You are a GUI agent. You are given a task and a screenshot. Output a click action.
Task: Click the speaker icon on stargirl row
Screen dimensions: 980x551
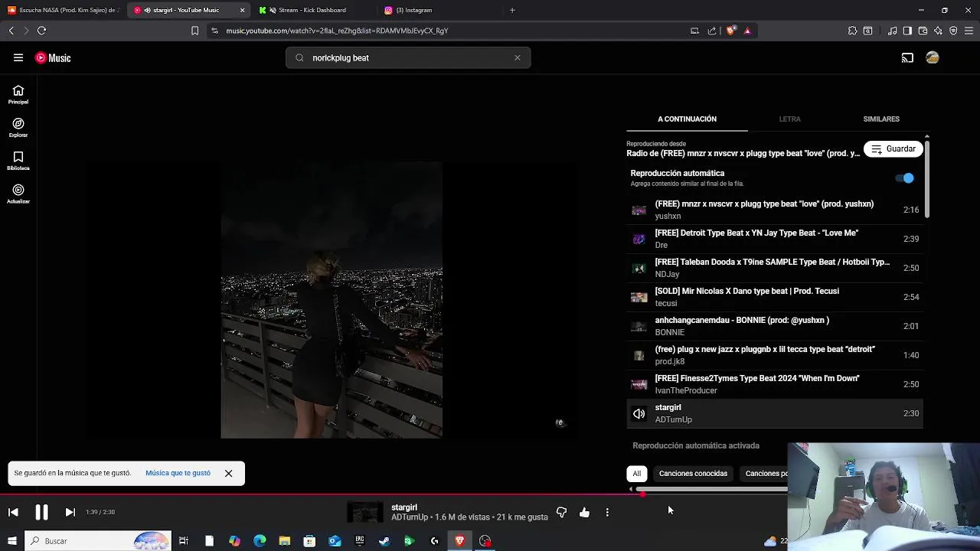pyautogui.click(x=639, y=414)
